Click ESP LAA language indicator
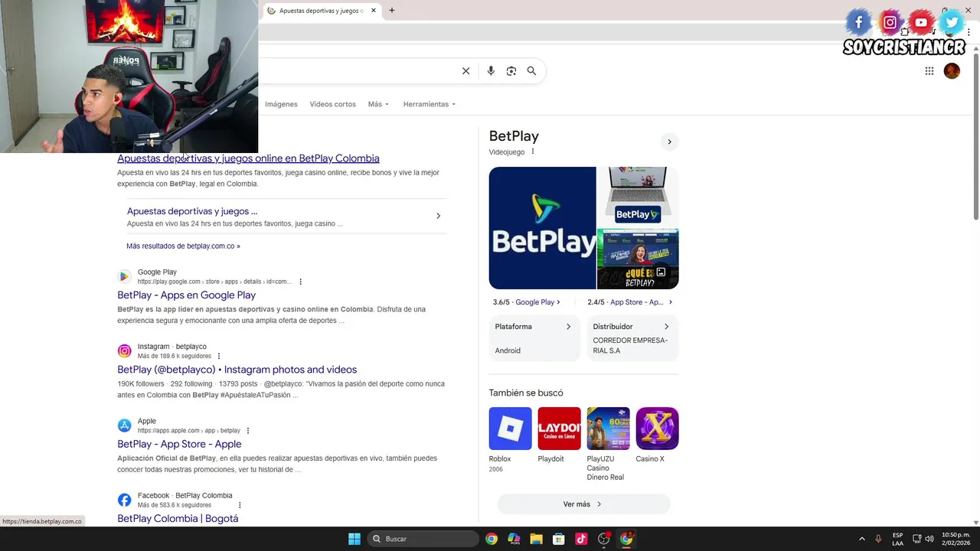 click(897, 539)
